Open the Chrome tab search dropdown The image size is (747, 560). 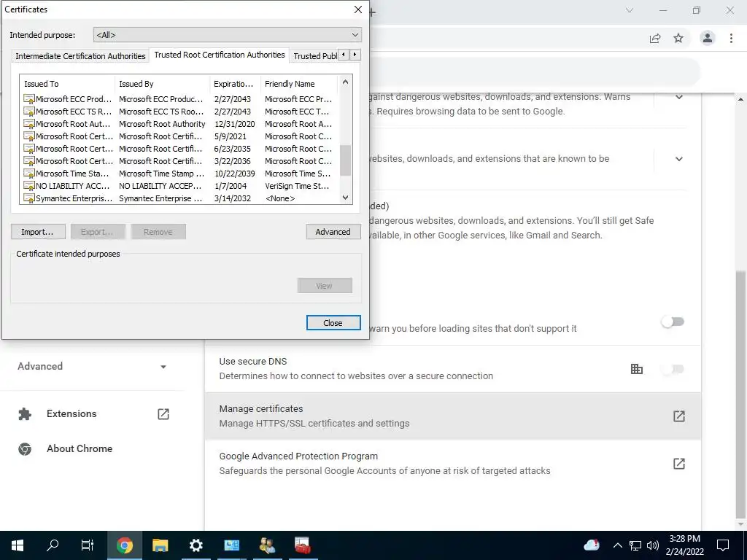point(630,10)
